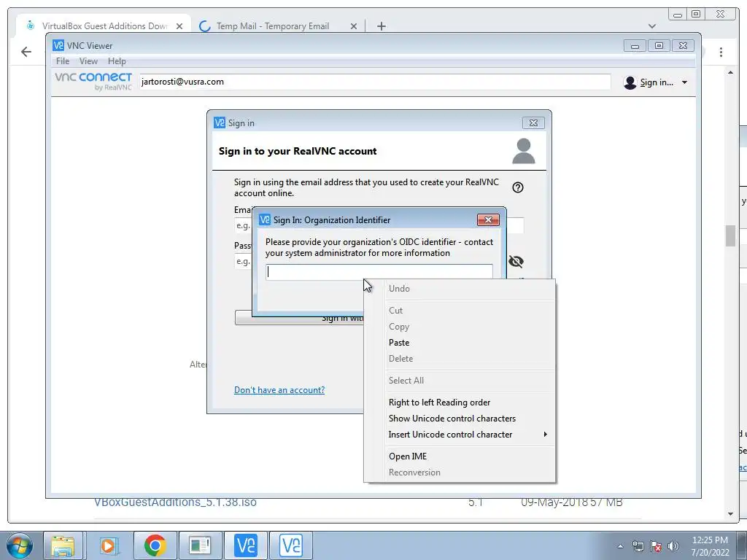Close the Organization Identifier dialog
The height and width of the screenshot is (560, 747).
click(x=488, y=219)
